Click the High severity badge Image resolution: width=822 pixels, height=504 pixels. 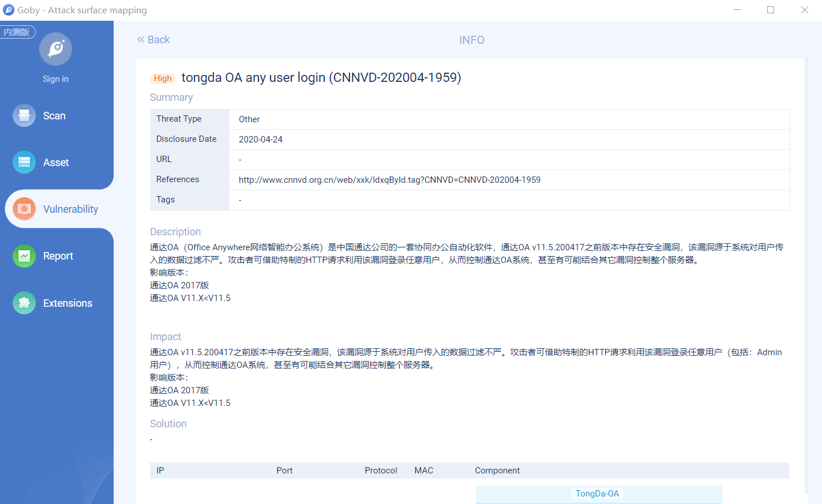(162, 78)
